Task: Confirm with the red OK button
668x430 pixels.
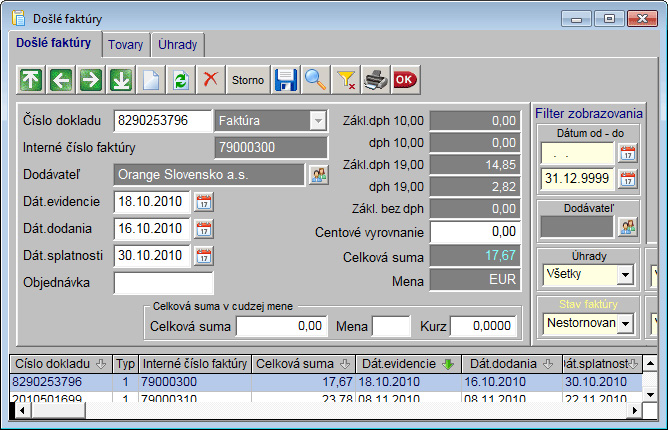Action: tap(405, 78)
